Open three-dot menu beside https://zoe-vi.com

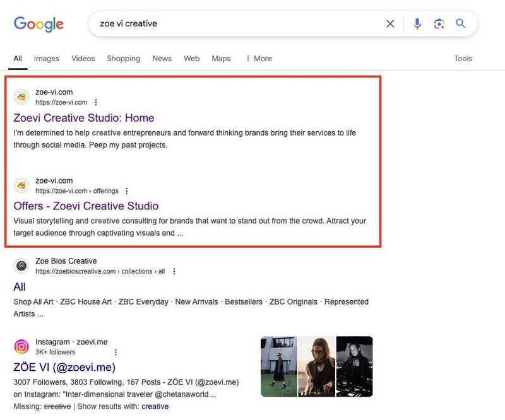point(96,102)
